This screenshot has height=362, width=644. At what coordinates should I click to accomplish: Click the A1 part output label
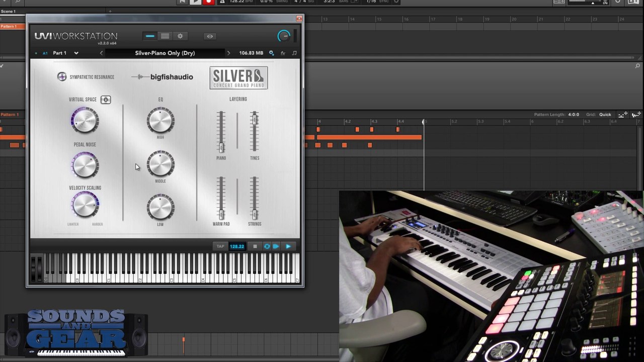(x=45, y=53)
